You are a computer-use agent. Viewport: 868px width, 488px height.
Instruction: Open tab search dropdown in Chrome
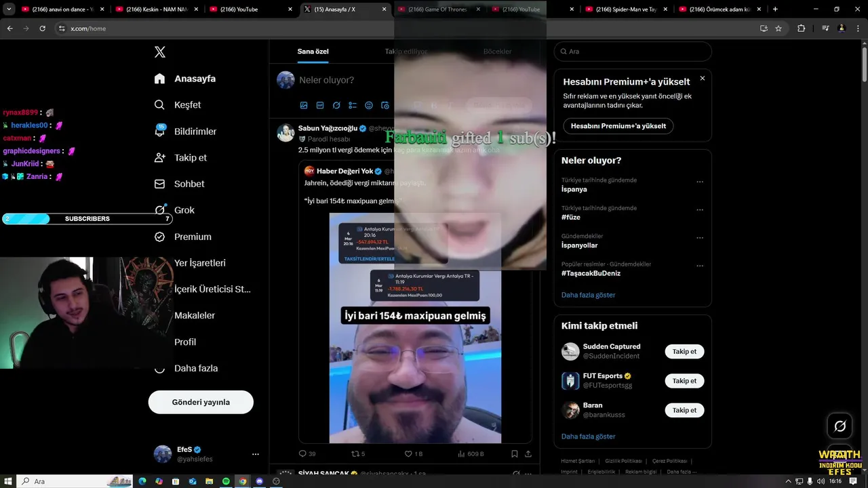(9, 9)
